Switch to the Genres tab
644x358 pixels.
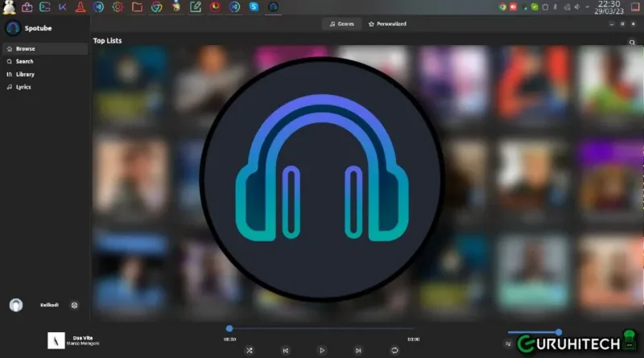click(x=341, y=24)
